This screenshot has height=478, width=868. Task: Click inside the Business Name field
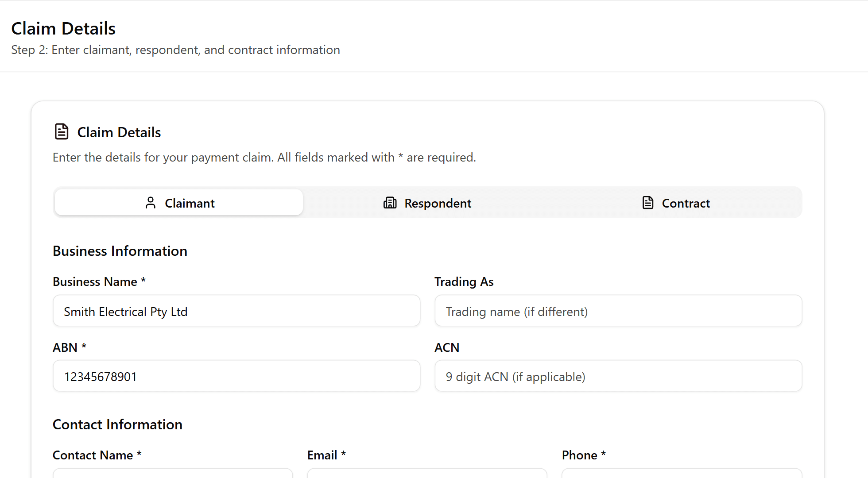click(x=236, y=311)
